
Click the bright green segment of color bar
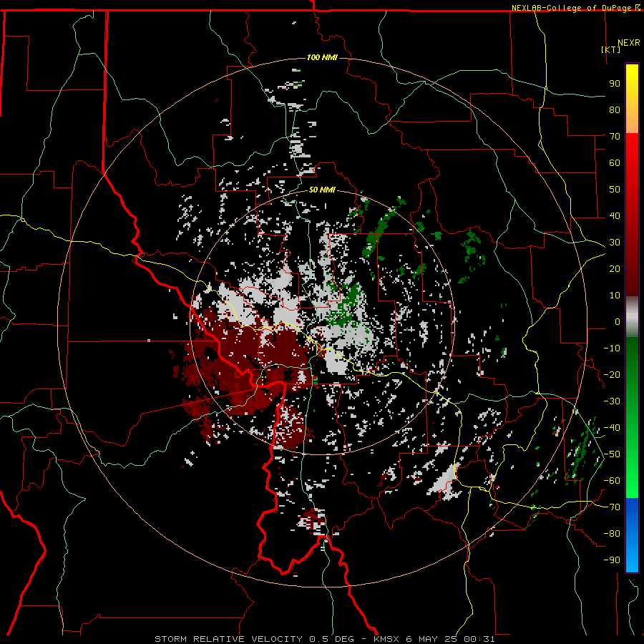point(632,472)
